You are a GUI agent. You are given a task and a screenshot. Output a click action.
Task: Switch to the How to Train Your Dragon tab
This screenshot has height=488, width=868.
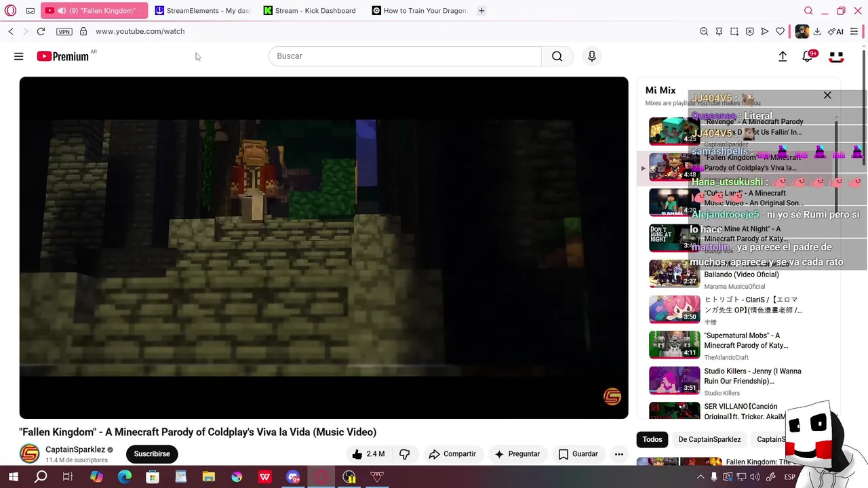[419, 11]
